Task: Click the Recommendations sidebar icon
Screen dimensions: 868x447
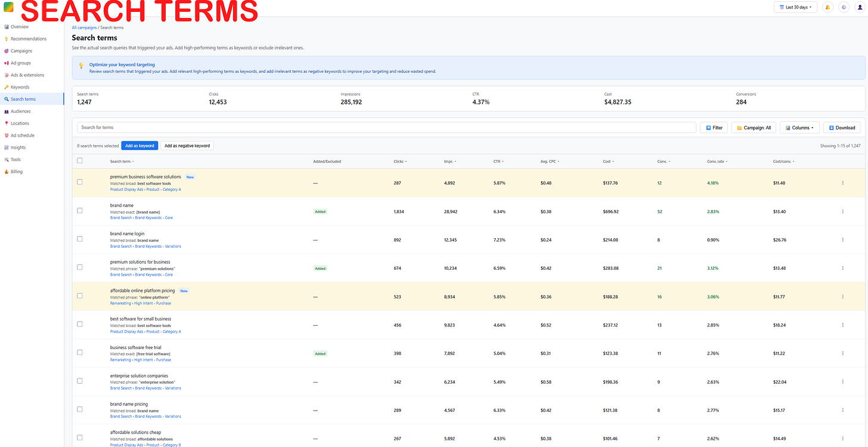Action: coord(6,39)
